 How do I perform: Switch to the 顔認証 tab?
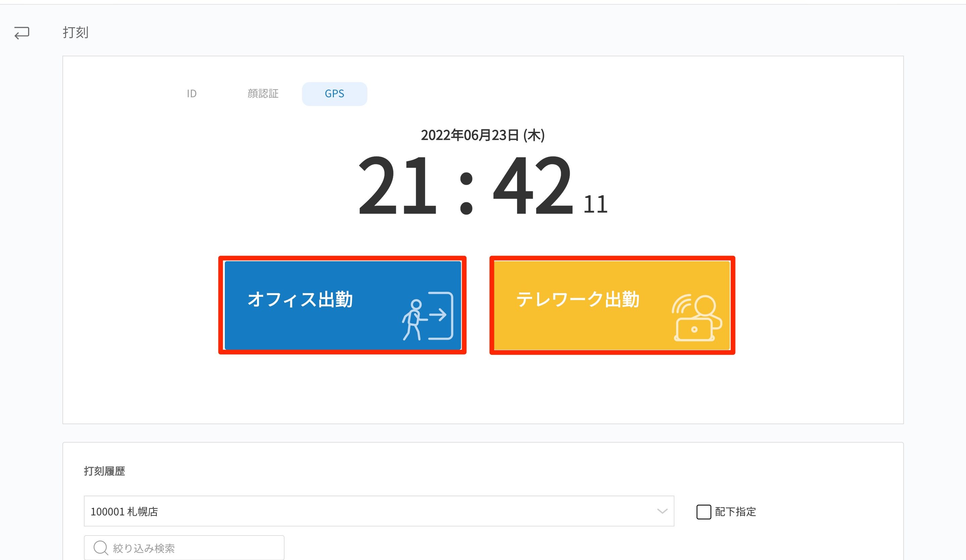263,94
